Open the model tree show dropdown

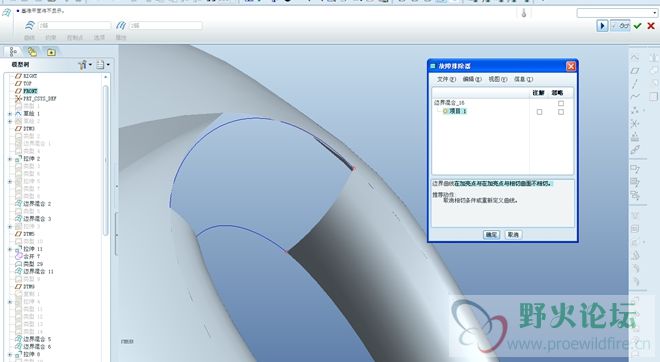point(102,65)
